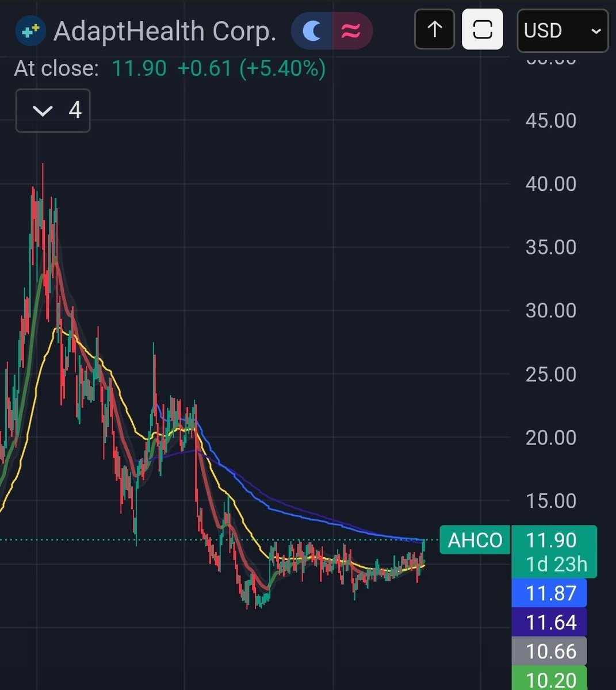616x690 pixels.
Task: Click the 20.00 price axis label
Action: tap(550, 438)
